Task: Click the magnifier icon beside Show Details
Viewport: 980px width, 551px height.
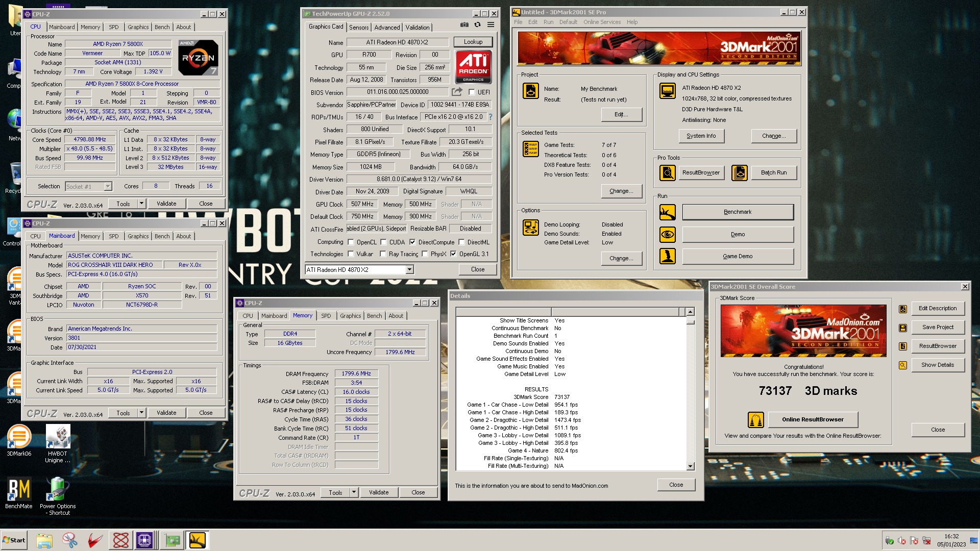Action: click(903, 365)
